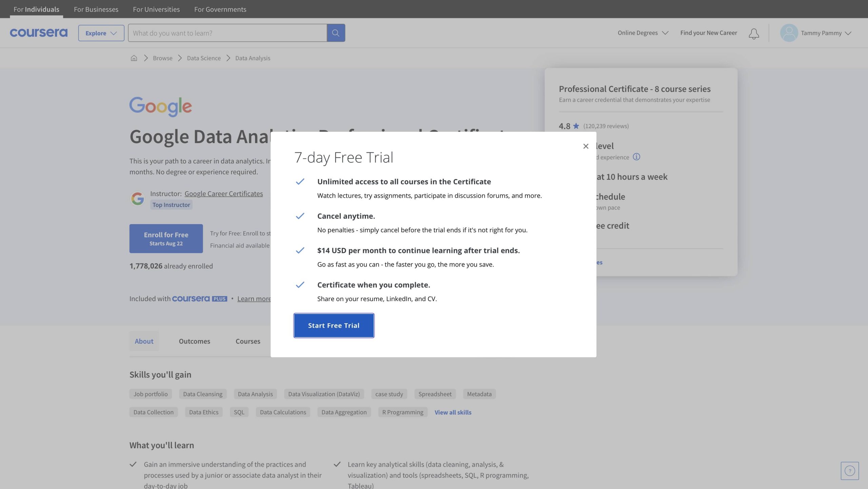Click the search magnifier button

point(336,33)
